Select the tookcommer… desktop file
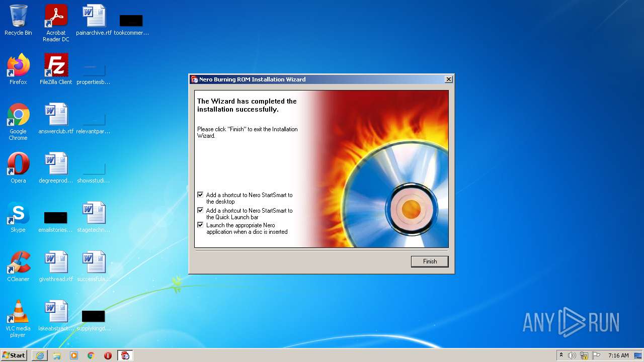Screen dimensions: 644x362 pos(131,23)
